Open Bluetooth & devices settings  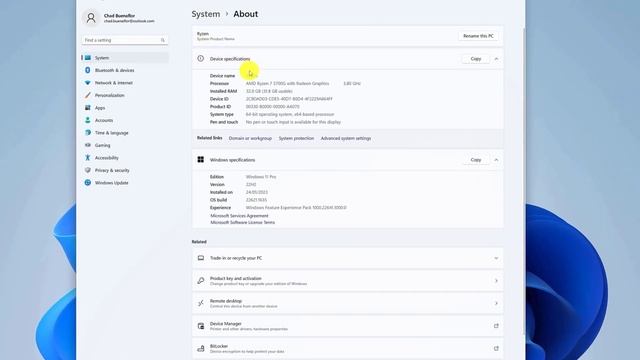[x=125, y=70]
